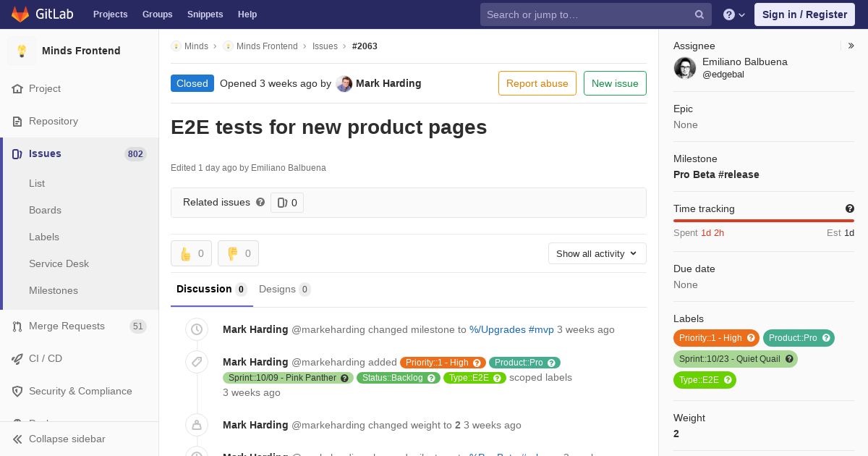This screenshot has height=456, width=868.
Task: Click the Report abuse button
Action: pyautogui.click(x=537, y=83)
